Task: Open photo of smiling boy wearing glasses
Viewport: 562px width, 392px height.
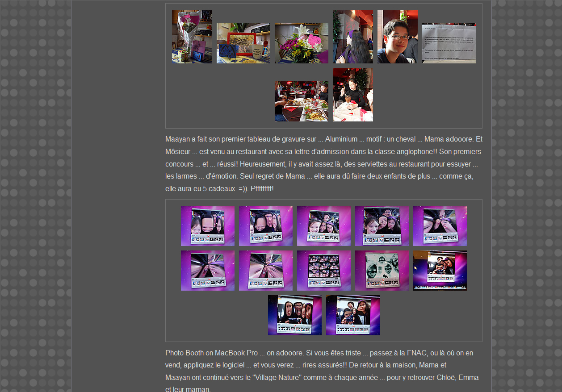Action: (397, 37)
